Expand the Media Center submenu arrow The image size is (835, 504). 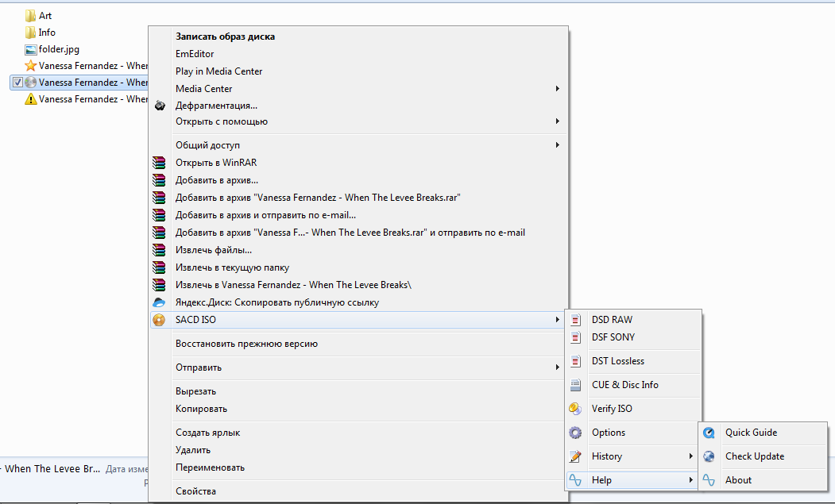[x=557, y=88]
